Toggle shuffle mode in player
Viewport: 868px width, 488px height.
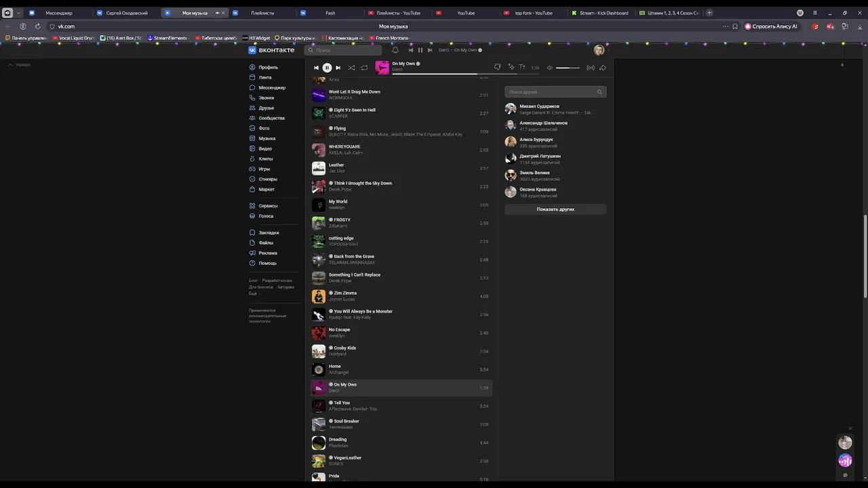tap(351, 68)
